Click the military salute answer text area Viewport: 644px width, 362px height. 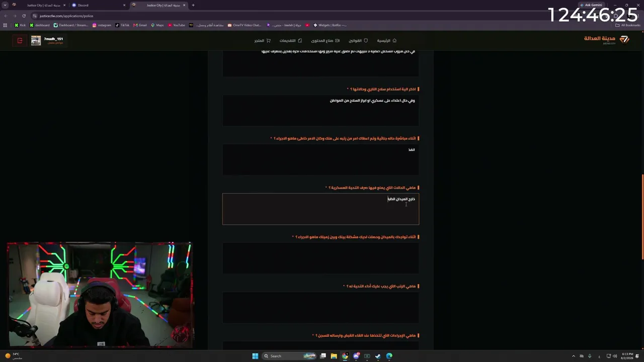(x=320, y=209)
